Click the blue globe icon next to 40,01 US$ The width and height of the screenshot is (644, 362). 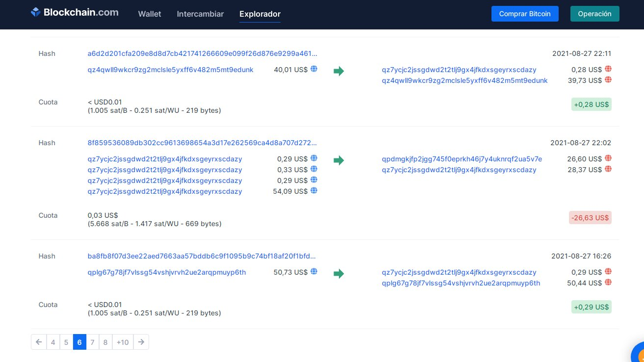click(x=314, y=69)
